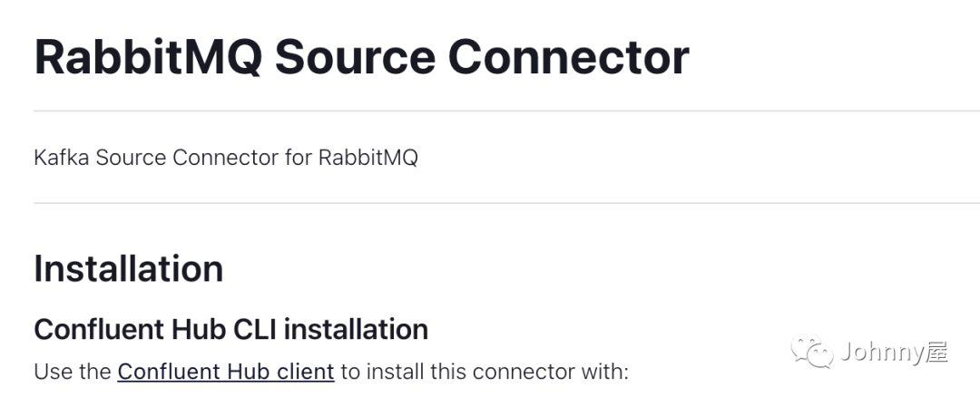This screenshot has height=397, width=980.
Task: Click the word Connector in the main title
Action: tap(569, 56)
